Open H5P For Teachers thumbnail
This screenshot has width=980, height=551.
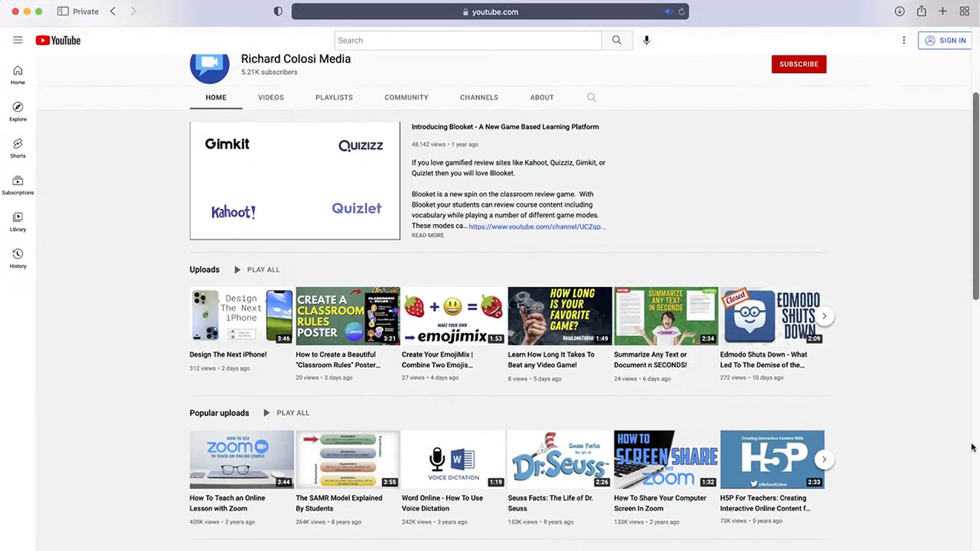click(772, 460)
